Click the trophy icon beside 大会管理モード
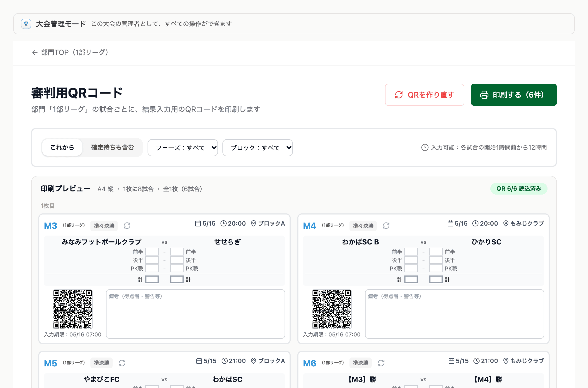 (26, 24)
